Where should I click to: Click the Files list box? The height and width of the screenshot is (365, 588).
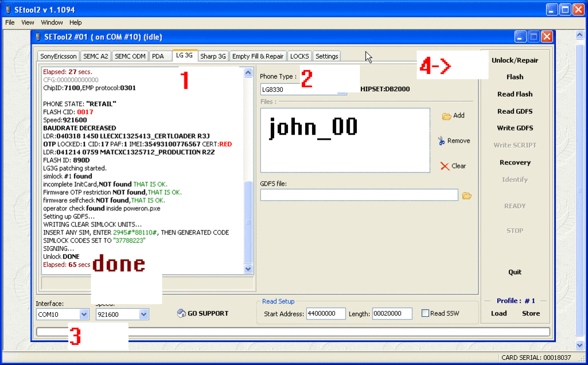345,140
